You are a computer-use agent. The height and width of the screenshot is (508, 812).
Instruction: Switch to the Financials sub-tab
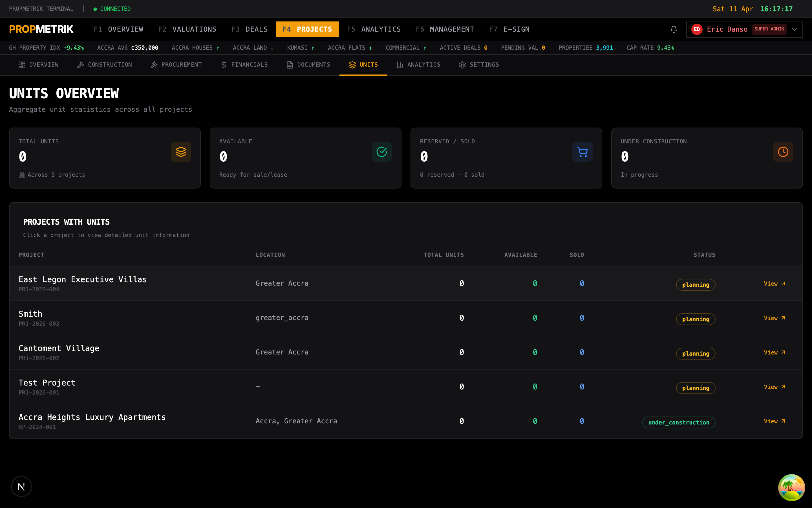click(244, 65)
